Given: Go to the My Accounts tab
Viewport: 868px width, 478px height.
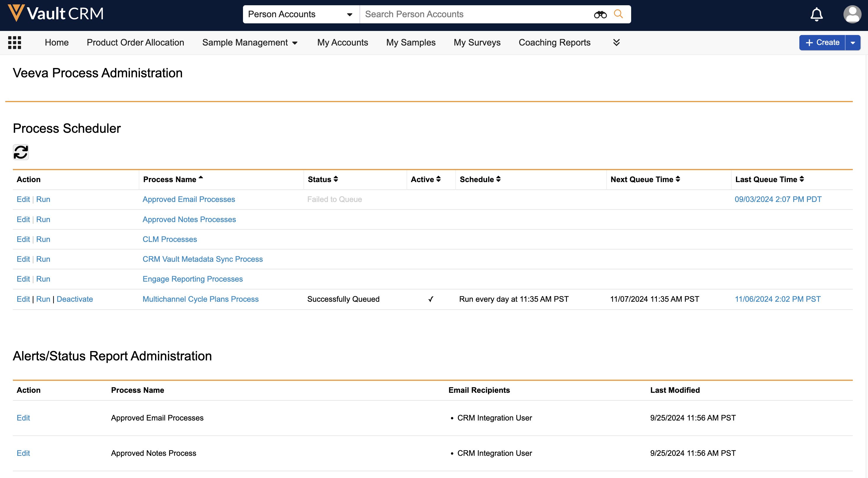Looking at the screenshot, I should tap(342, 42).
